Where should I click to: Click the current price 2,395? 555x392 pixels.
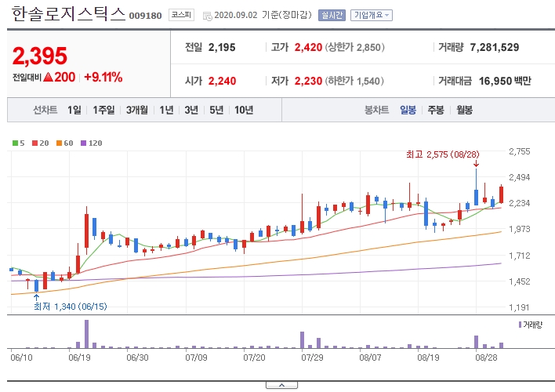tap(40, 56)
